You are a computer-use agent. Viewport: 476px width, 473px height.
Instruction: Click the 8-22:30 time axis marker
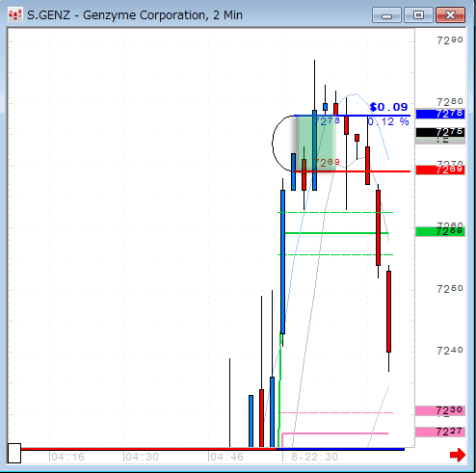coord(314,457)
